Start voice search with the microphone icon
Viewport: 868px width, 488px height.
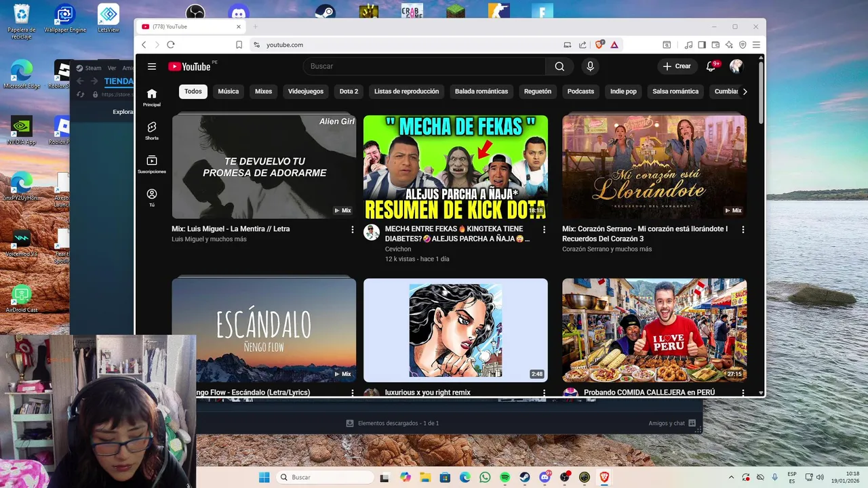590,66
